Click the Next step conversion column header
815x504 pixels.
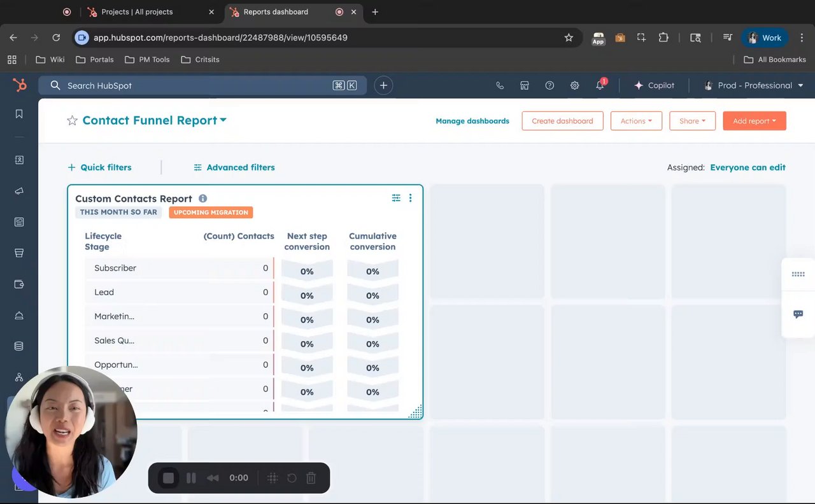click(x=307, y=241)
